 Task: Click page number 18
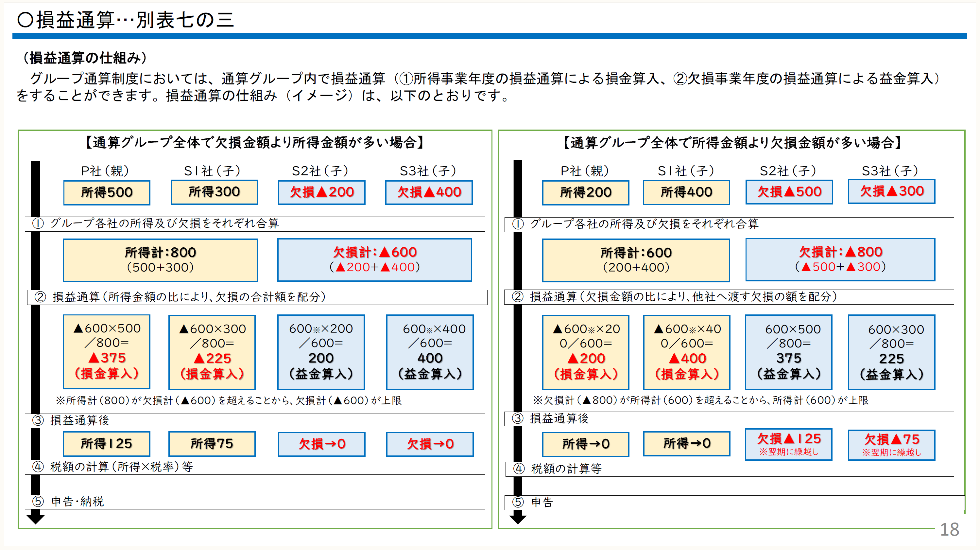point(949,529)
